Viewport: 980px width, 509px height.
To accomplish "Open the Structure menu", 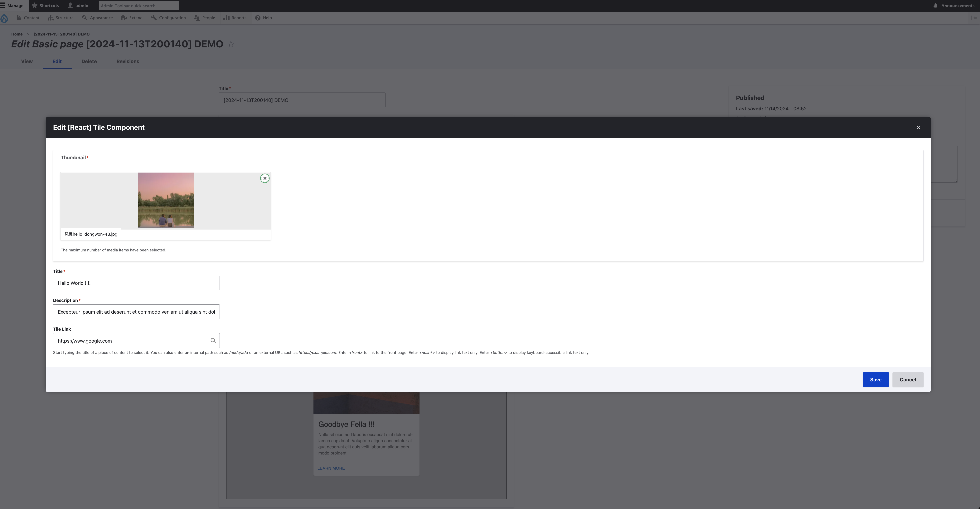I will [61, 18].
